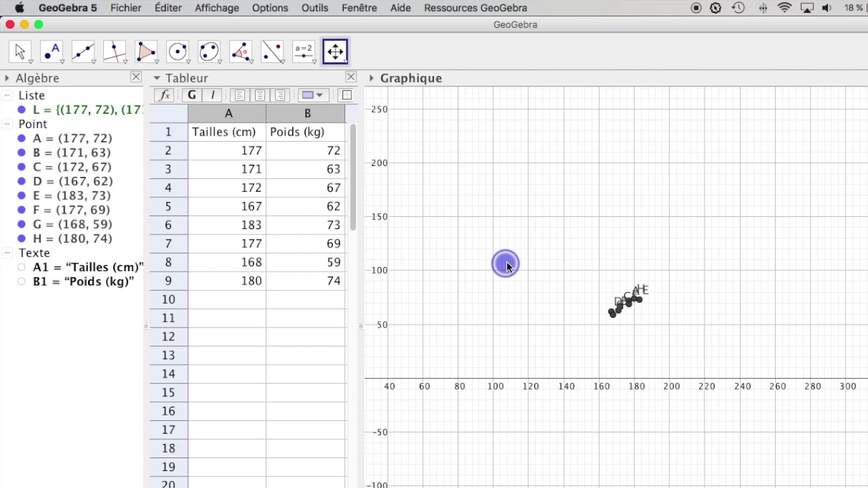Select the Perpendicular line tool

115,52
